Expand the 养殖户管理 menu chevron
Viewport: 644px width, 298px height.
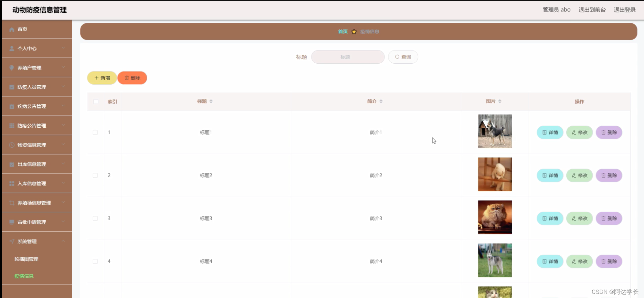click(63, 67)
